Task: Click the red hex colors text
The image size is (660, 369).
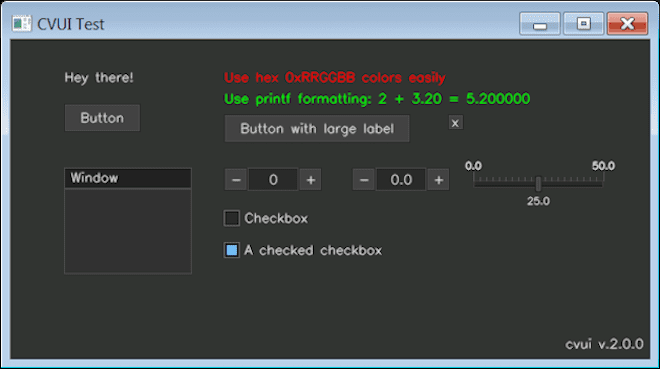Action: [335, 78]
